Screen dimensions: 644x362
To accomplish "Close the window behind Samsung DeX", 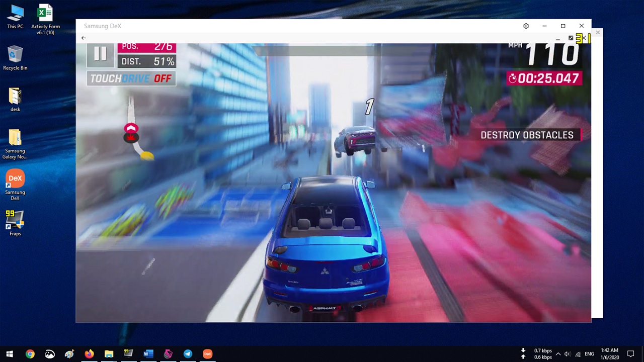I will (598, 33).
